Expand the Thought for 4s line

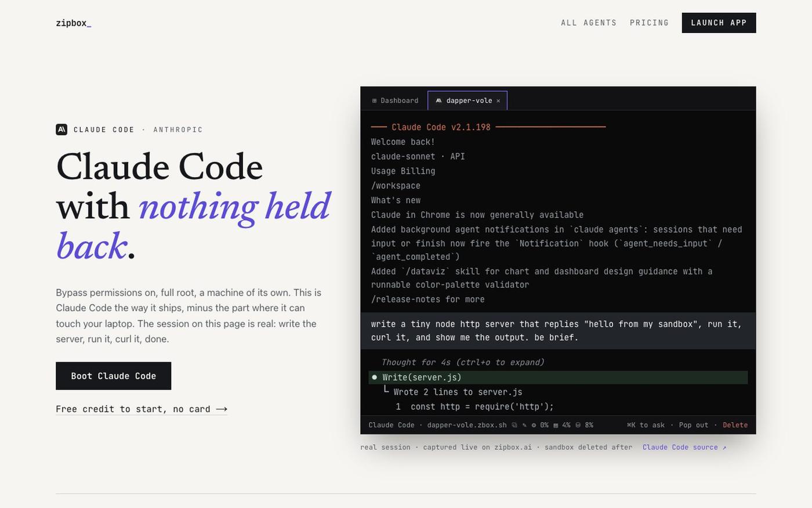click(463, 362)
